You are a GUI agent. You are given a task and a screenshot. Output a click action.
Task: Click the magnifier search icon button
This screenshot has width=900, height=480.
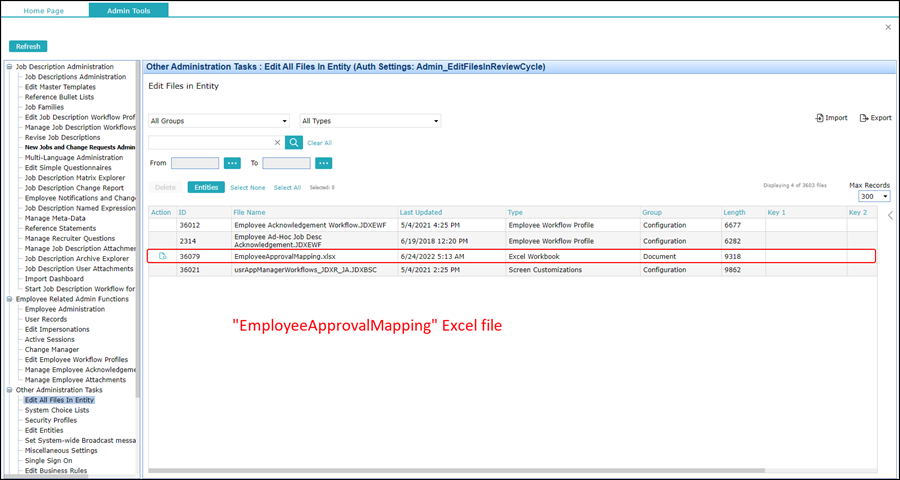tap(294, 142)
